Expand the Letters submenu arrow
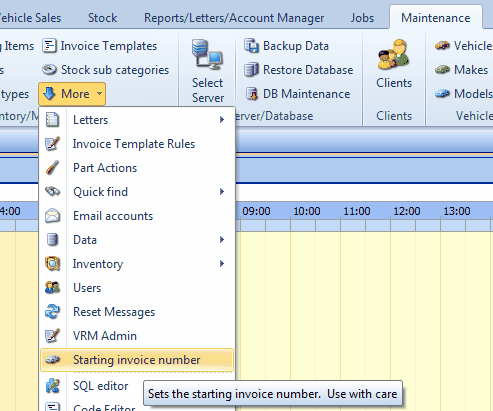The height and width of the screenshot is (411, 493). 222,120
